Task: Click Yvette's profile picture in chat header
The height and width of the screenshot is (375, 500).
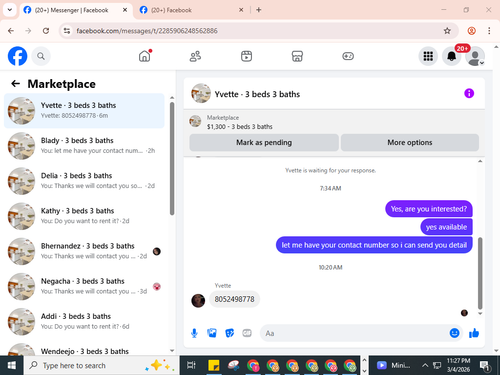Action: pyautogui.click(x=201, y=93)
